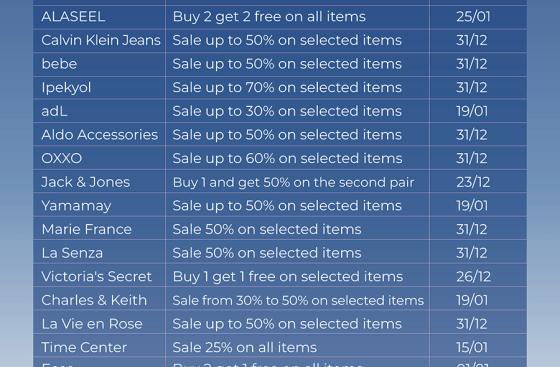The width and height of the screenshot is (560, 367).
Task: Select the Charles & Keith brand name
Action: [x=94, y=300]
